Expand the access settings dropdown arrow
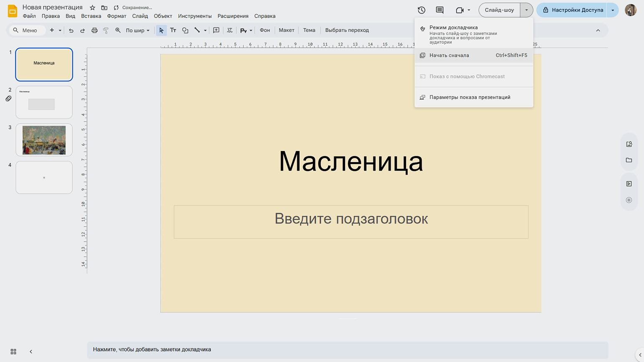This screenshot has height=362, width=644. (x=613, y=10)
